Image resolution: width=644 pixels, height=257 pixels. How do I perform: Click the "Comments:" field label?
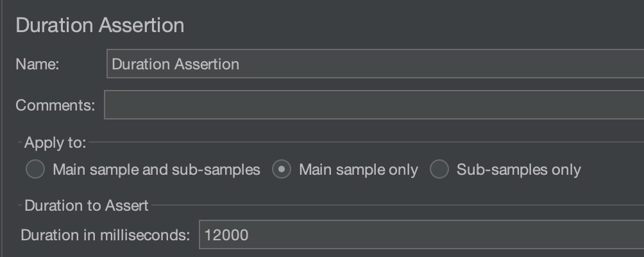point(55,105)
